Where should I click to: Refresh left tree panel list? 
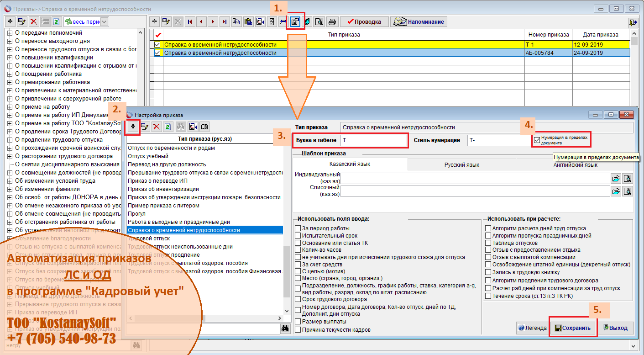[x=57, y=21]
